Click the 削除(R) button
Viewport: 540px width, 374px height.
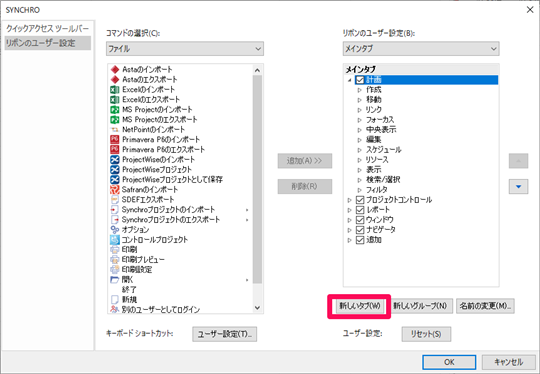point(305,186)
